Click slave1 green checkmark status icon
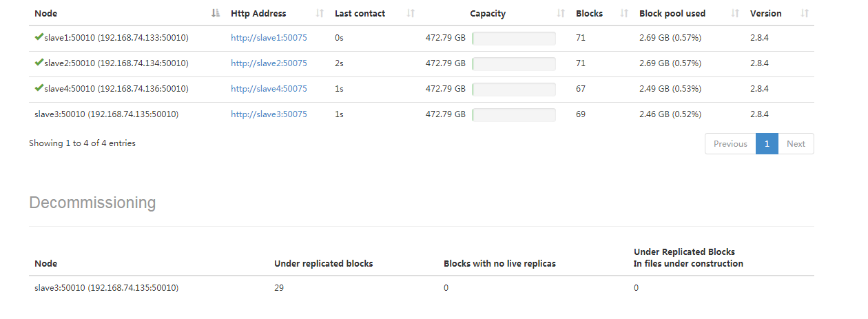This screenshot has height=319, width=868. click(x=39, y=37)
